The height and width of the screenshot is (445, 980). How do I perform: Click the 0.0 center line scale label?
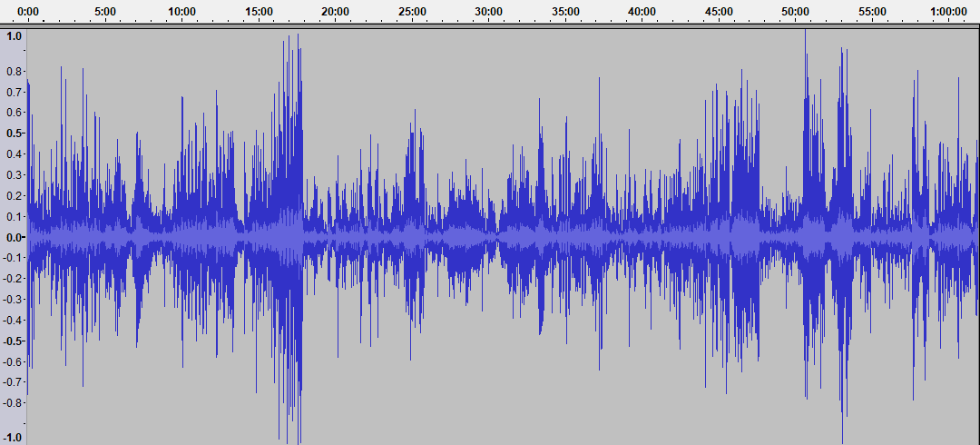pyautogui.click(x=15, y=237)
